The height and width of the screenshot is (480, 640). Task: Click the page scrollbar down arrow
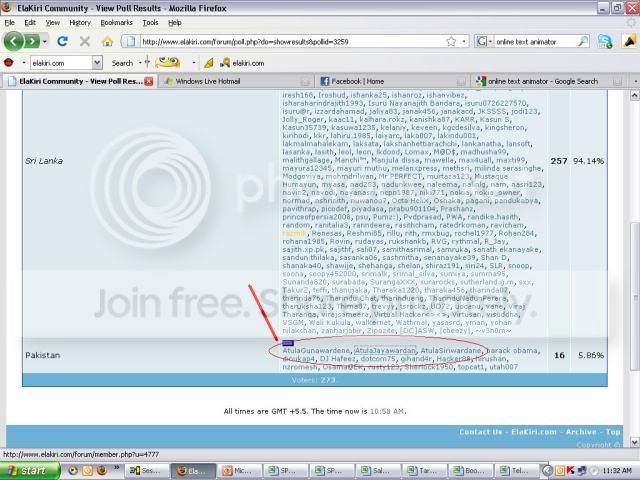coord(634,442)
